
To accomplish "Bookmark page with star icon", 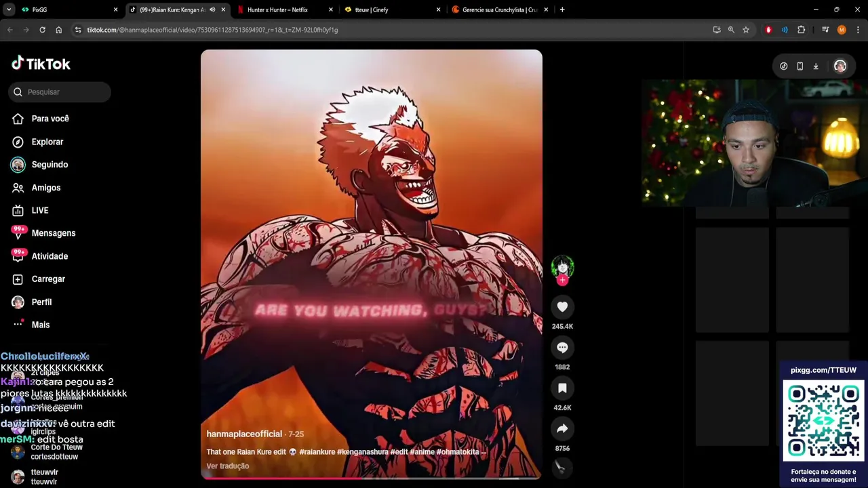I will (x=746, y=30).
